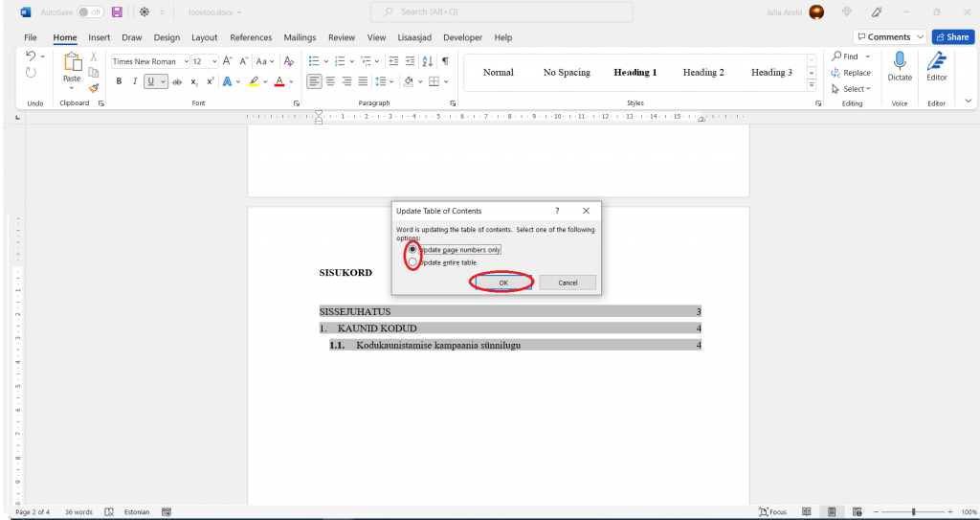Click the Share button
Image resolution: width=980 pixels, height=520 pixels.
953,37
